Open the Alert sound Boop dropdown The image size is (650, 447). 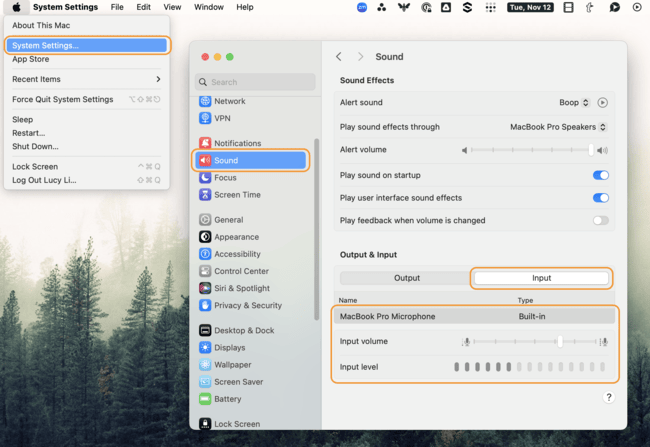[x=574, y=102]
